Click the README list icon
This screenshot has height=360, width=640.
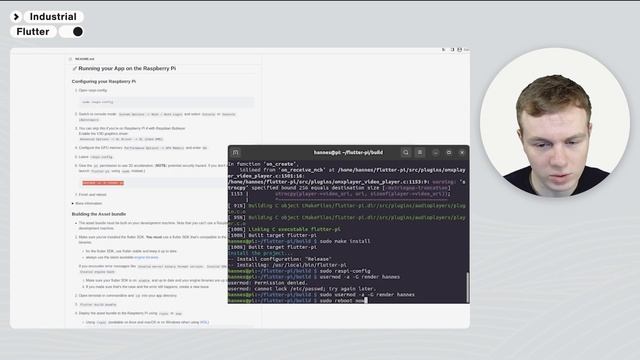[71, 59]
